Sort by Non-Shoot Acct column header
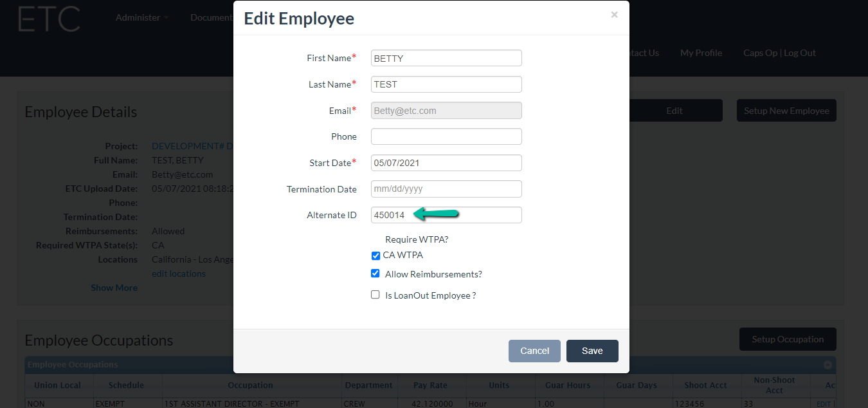This screenshot has width=868, height=408. tap(774, 385)
